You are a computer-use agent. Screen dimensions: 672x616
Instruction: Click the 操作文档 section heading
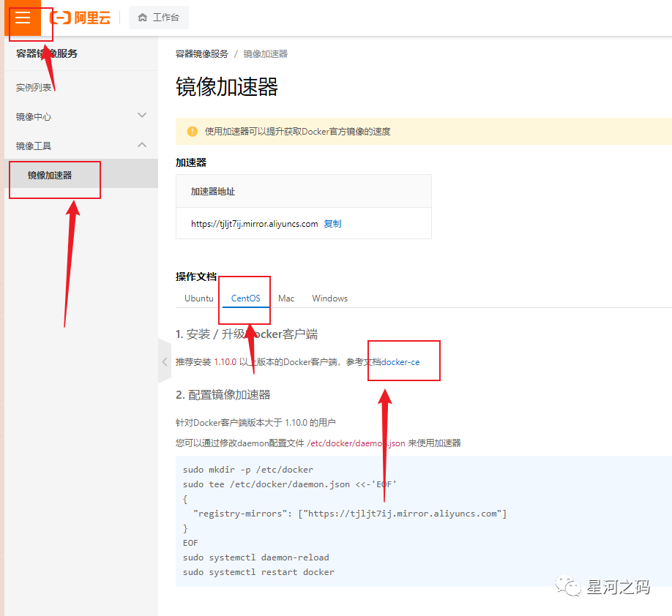pos(196,277)
